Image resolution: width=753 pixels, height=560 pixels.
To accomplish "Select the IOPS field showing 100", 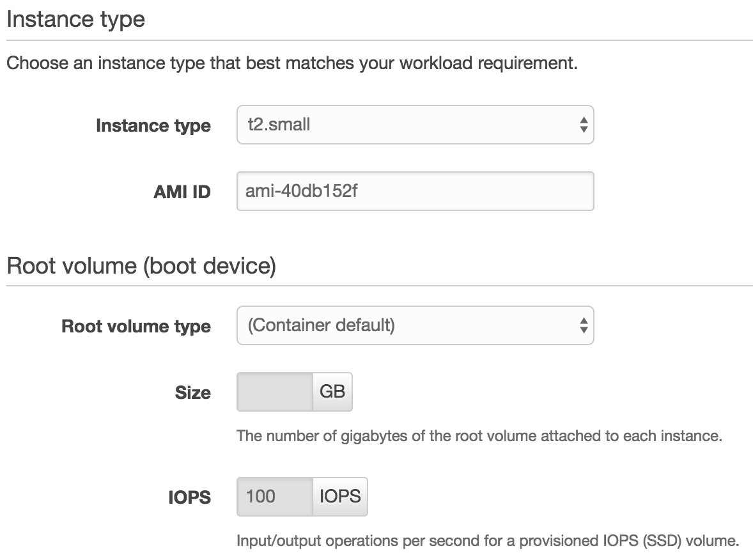I will coord(275,497).
